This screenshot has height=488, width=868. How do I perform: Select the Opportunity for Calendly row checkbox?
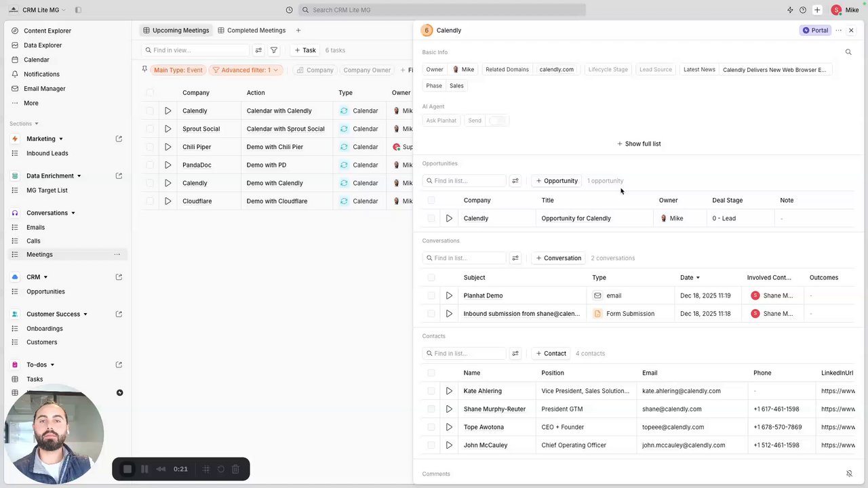click(431, 218)
